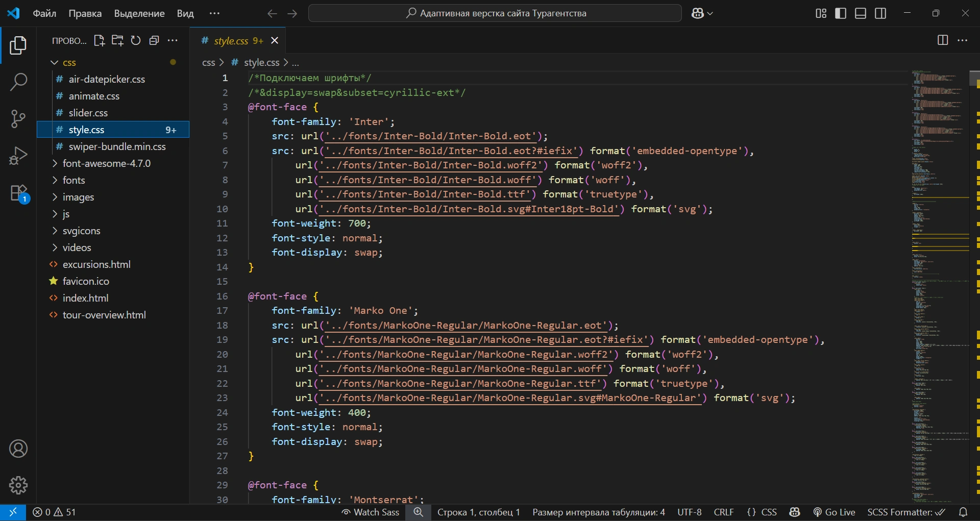Refresh the explorer file tree
Image resolution: width=980 pixels, height=521 pixels.
(136, 41)
